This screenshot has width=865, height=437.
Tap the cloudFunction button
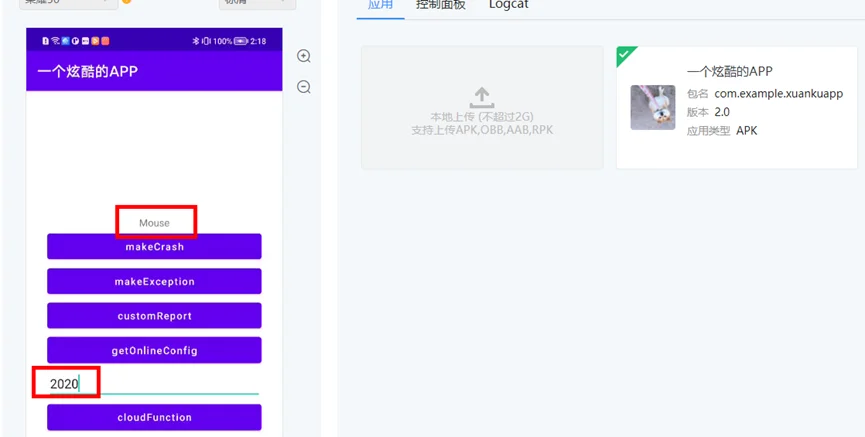tap(154, 417)
